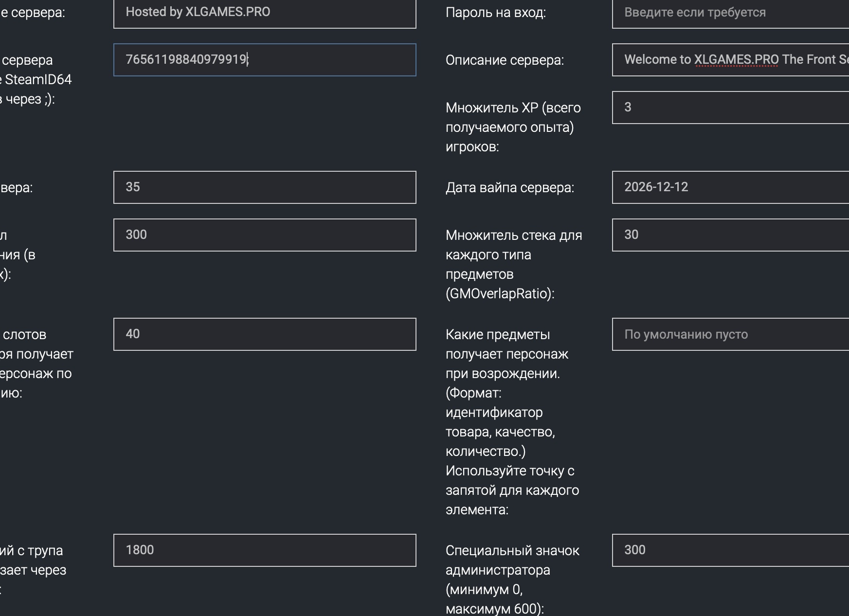Click the respawn items field 'По умолчанию пусто'
This screenshot has width=849, height=616.
pyautogui.click(x=731, y=334)
